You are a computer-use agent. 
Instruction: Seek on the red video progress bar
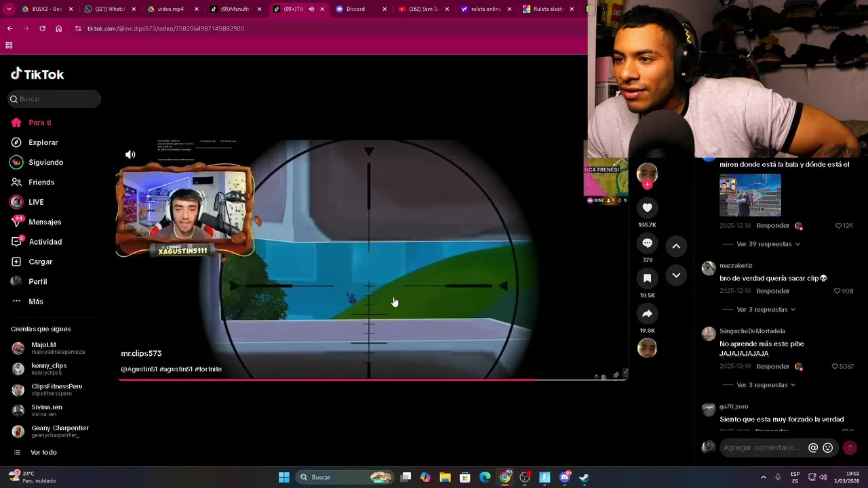coord(372,380)
